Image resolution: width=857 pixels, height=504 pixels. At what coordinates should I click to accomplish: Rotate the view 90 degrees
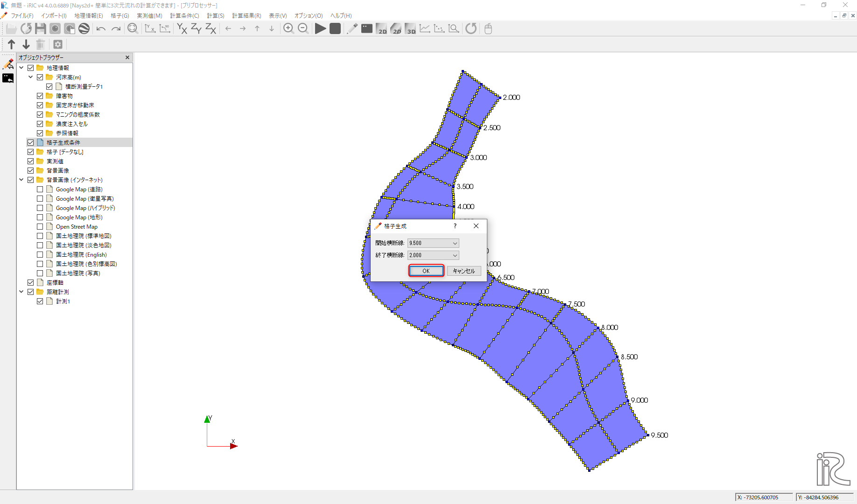(165, 28)
